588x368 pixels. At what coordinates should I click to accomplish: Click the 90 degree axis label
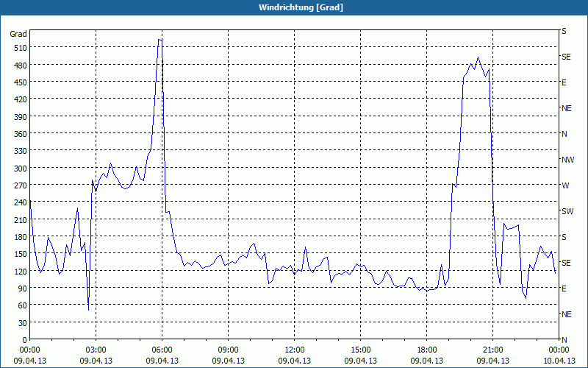23,289
